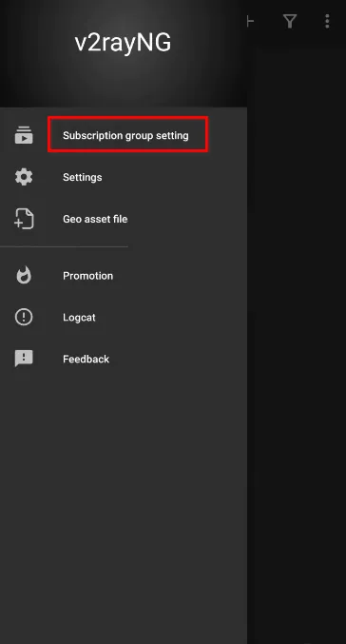Click the Promotion flame icon
This screenshot has height=644, width=346.
24,276
